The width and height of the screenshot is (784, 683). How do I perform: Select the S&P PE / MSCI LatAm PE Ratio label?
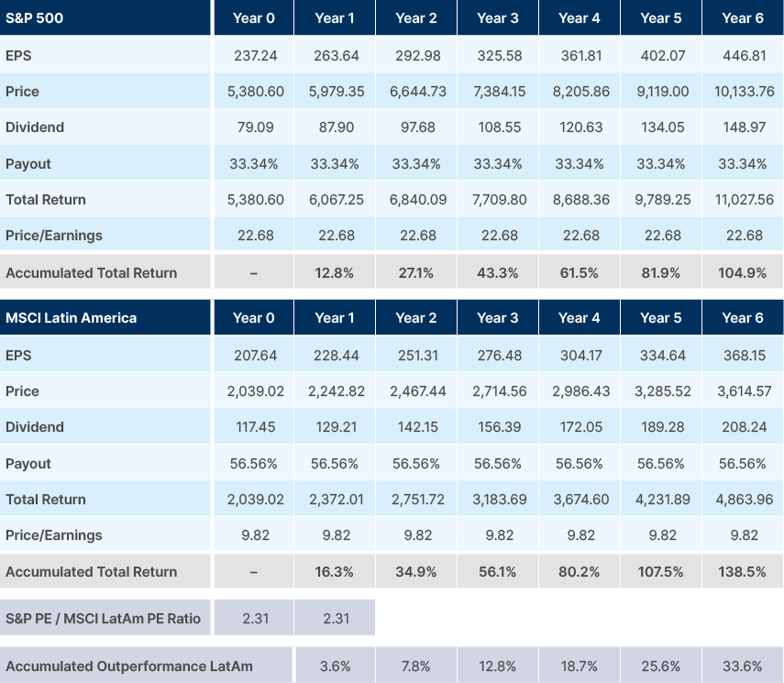[x=103, y=619]
